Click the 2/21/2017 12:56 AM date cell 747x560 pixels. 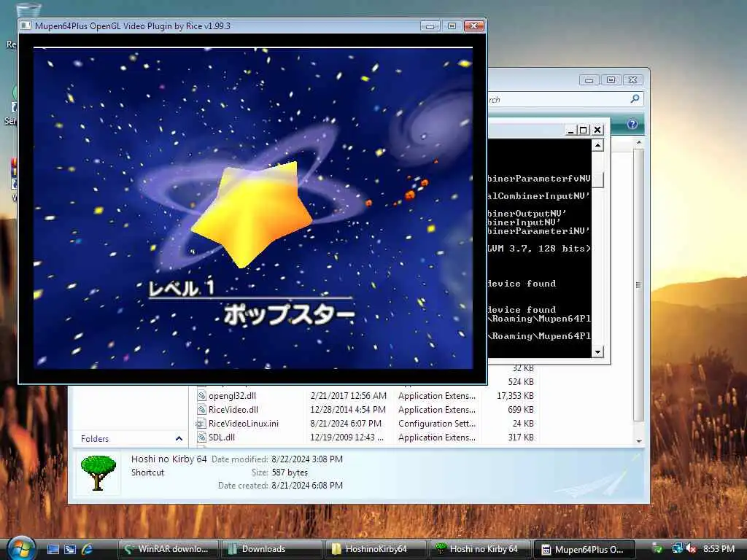[348, 396]
